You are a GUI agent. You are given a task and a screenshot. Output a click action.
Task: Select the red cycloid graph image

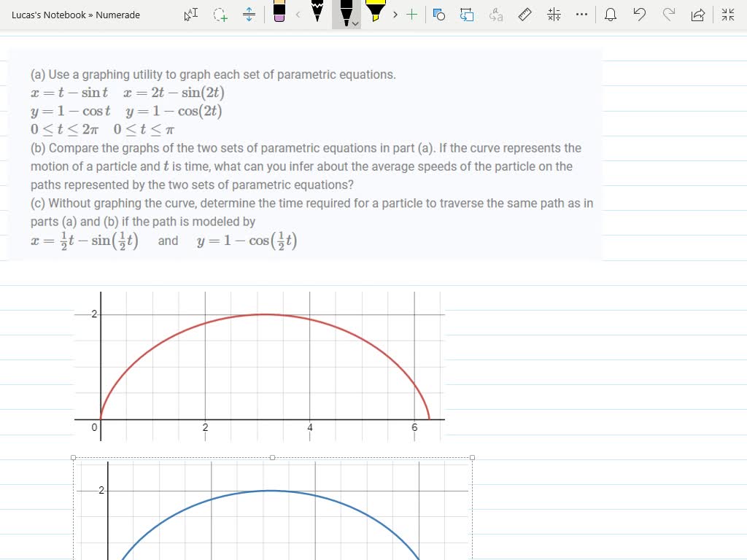tap(260, 366)
